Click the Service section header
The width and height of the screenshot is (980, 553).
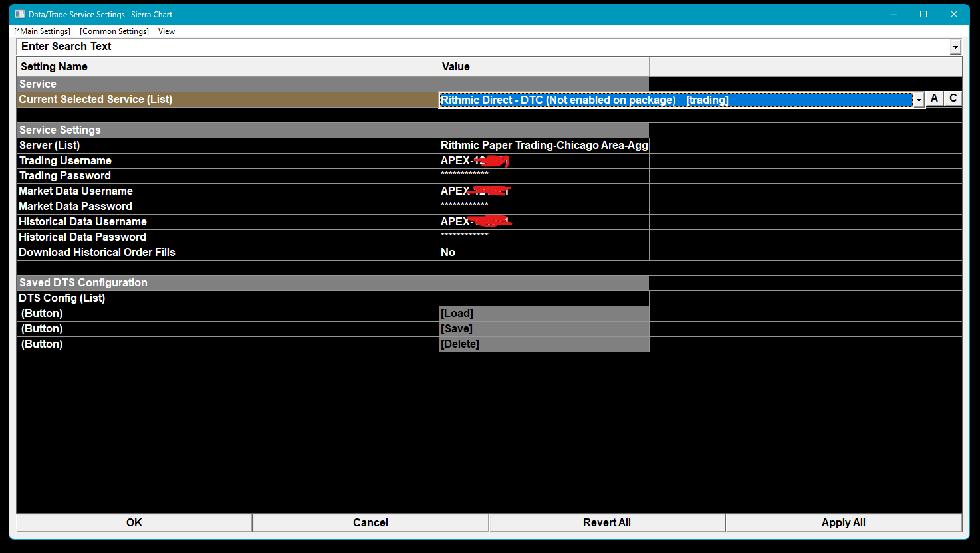(x=332, y=84)
